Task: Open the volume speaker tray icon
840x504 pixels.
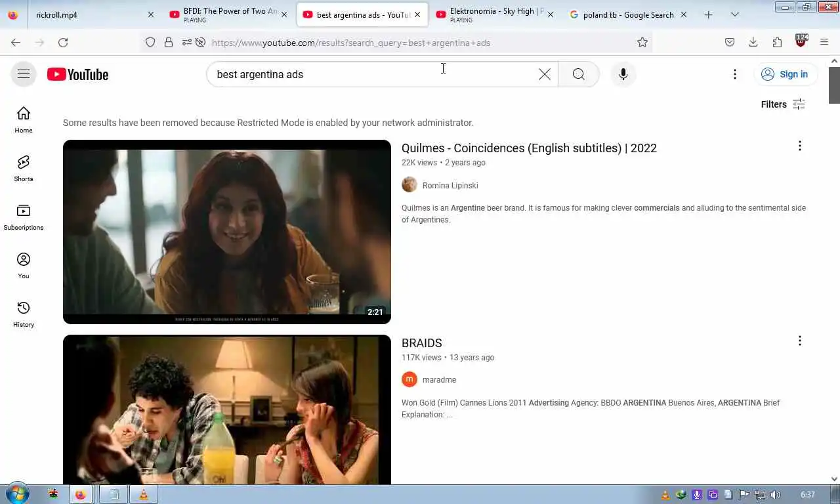Action: click(x=776, y=495)
